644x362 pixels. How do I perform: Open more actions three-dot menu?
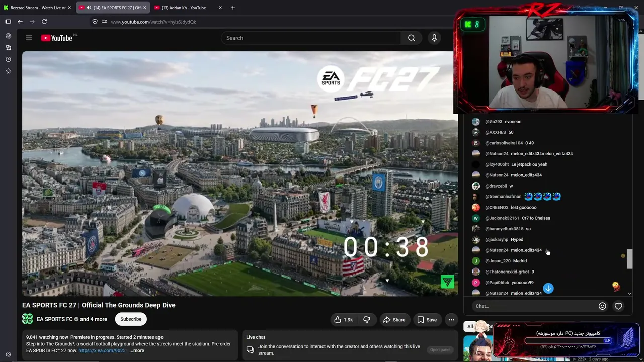pos(451,320)
